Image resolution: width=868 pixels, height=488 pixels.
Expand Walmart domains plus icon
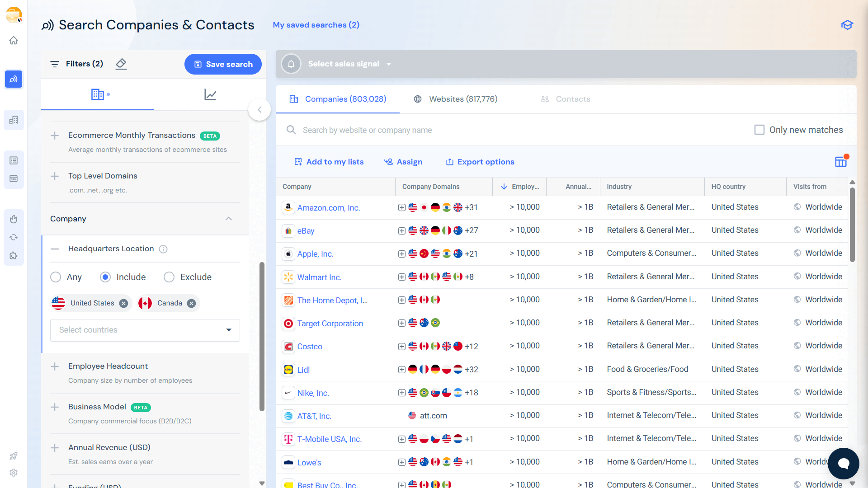(x=401, y=277)
